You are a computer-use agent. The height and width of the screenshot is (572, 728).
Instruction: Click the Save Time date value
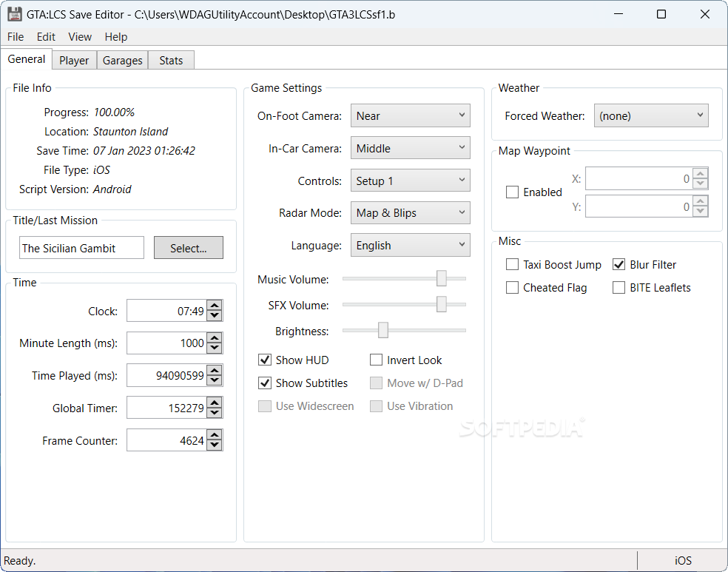(x=144, y=151)
